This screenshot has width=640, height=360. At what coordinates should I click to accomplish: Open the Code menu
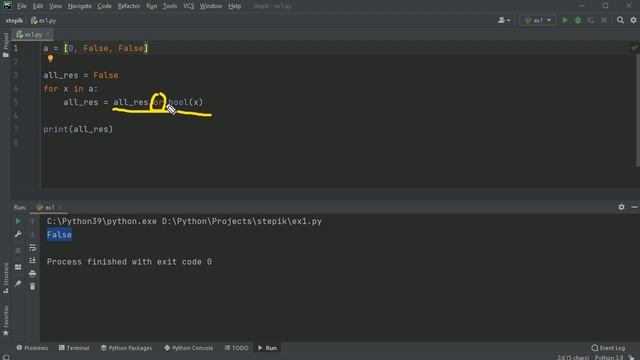104,6
